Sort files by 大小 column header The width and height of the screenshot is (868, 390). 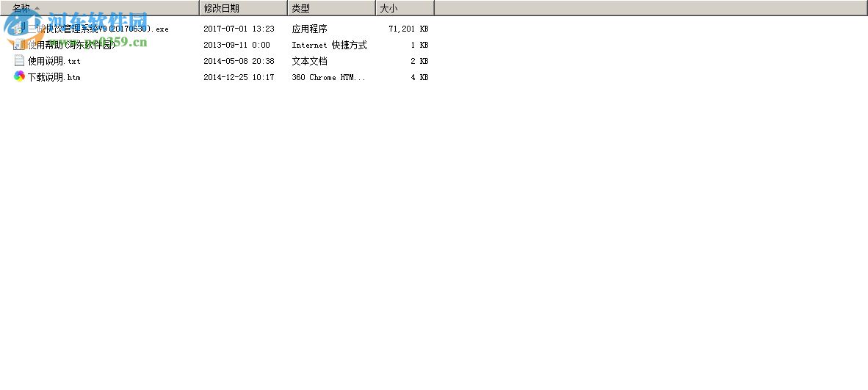tap(405, 8)
